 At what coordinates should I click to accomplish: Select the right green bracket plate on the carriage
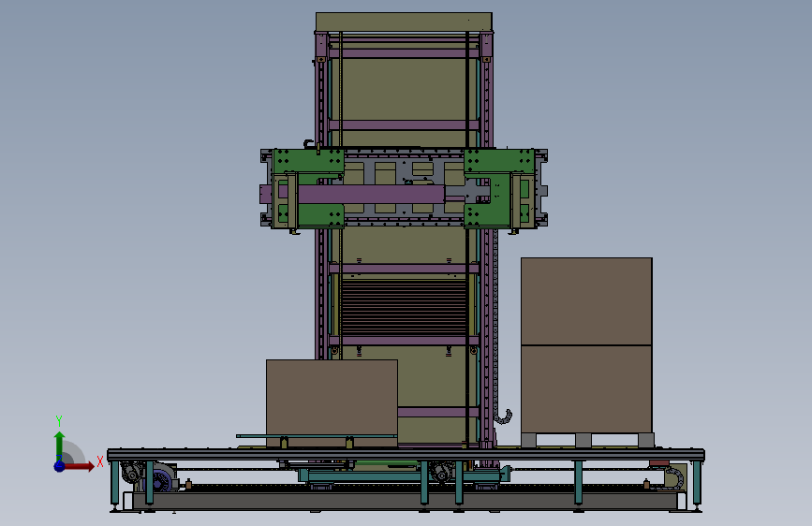click(x=499, y=188)
